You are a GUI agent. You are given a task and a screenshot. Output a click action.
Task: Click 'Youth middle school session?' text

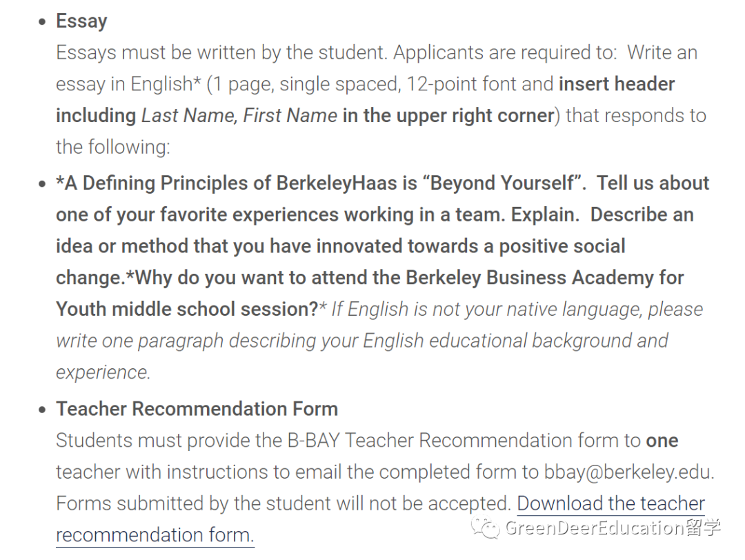click(x=187, y=309)
